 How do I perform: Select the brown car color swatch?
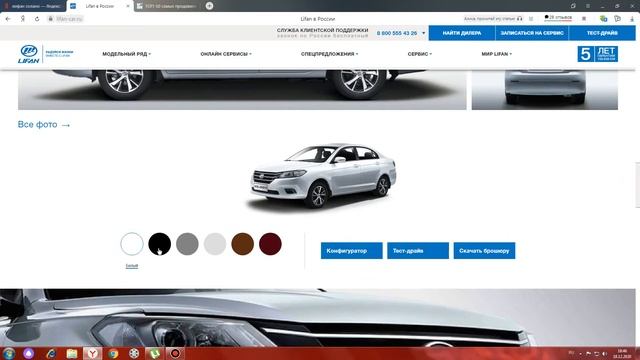242,244
